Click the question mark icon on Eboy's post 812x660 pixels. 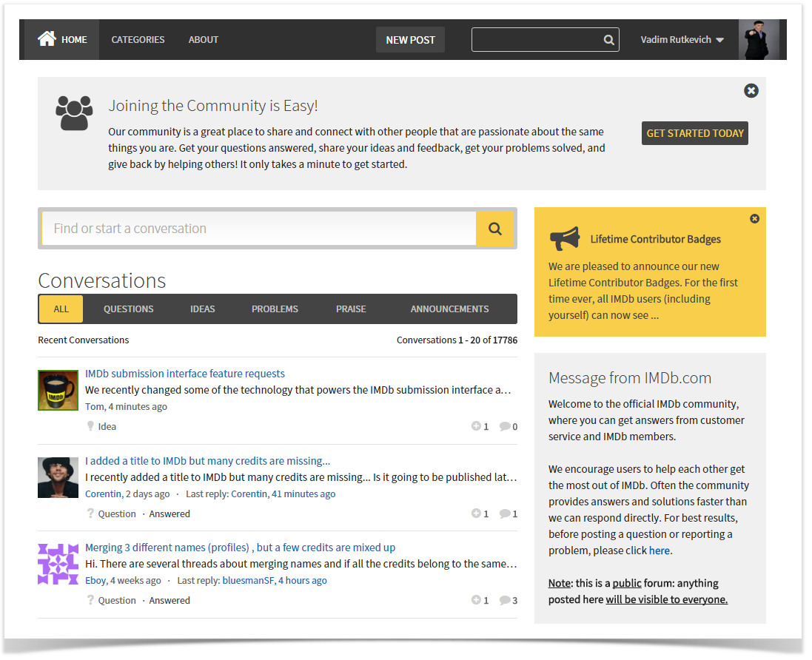tap(90, 600)
